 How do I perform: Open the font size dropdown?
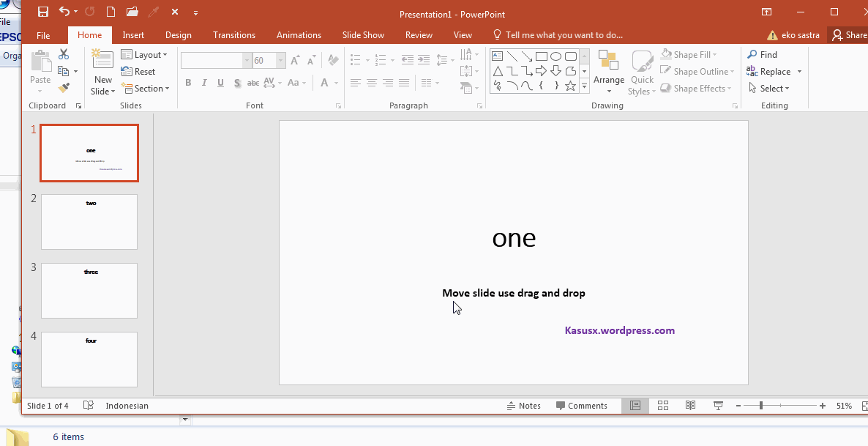[280, 59]
